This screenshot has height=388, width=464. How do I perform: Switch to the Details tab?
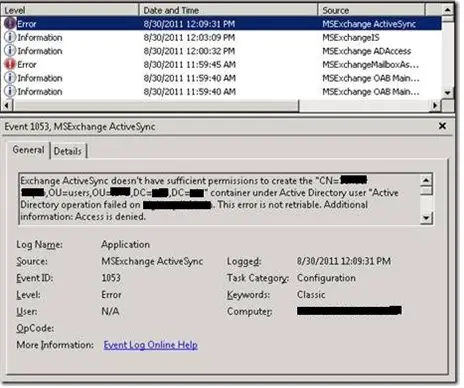tap(68, 151)
